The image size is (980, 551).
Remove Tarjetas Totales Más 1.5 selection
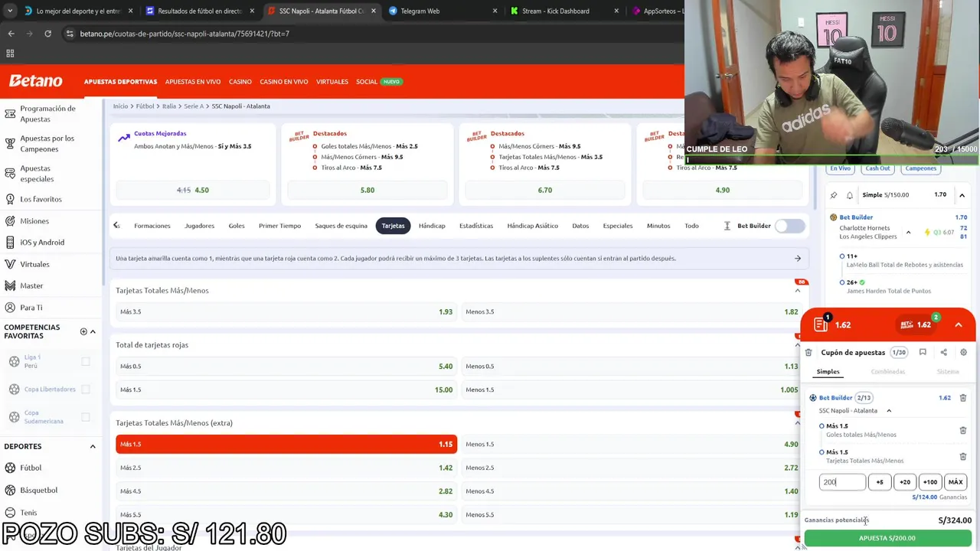(x=963, y=457)
